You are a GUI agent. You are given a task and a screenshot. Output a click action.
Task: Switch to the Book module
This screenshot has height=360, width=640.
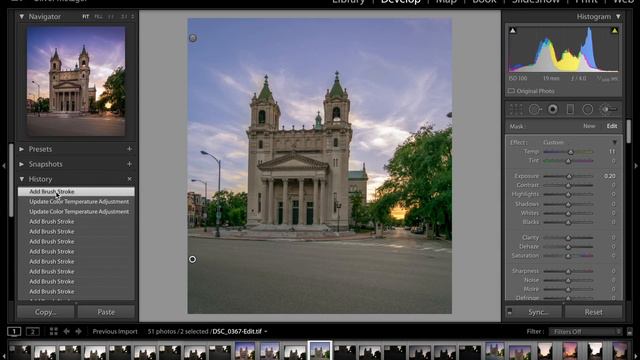pos(484,2)
